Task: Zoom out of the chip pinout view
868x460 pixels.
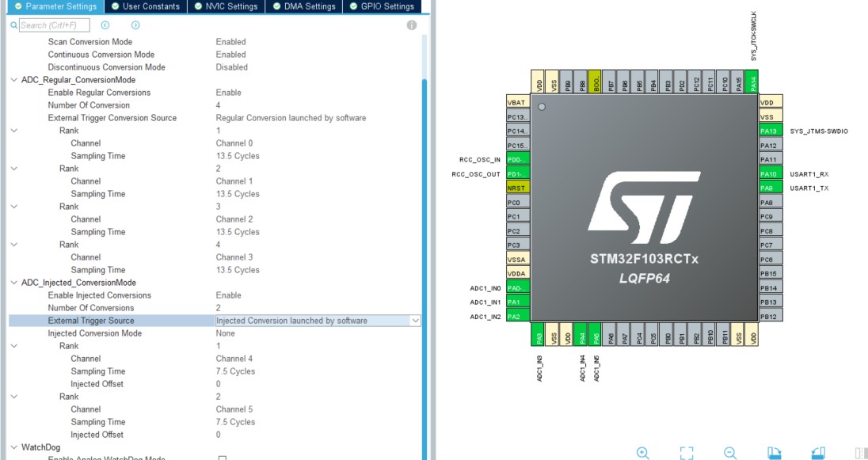Action: tap(730, 453)
